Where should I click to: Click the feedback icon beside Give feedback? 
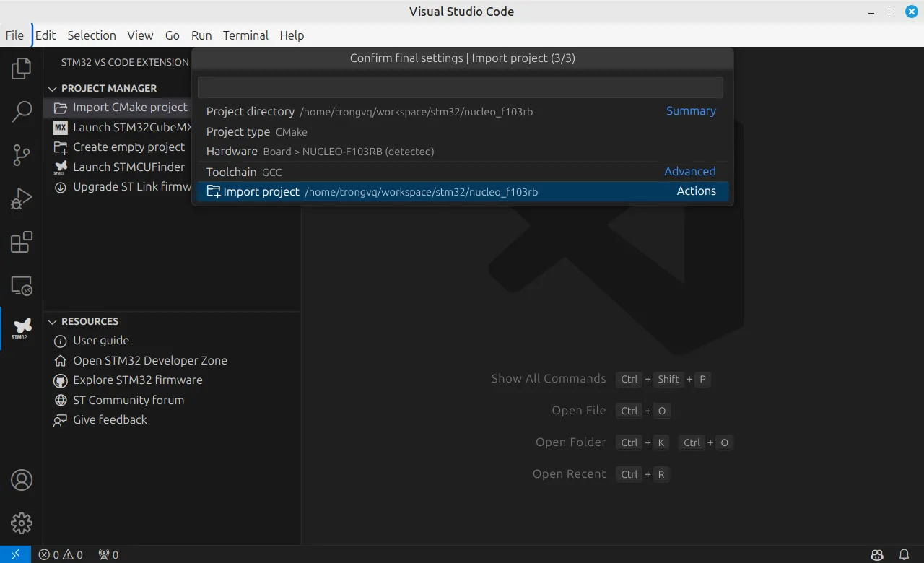[x=61, y=420]
